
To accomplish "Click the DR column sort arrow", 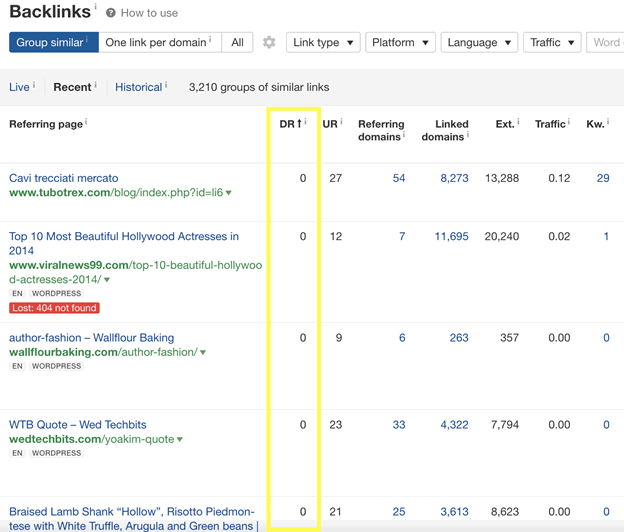I will pyautogui.click(x=299, y=124).
